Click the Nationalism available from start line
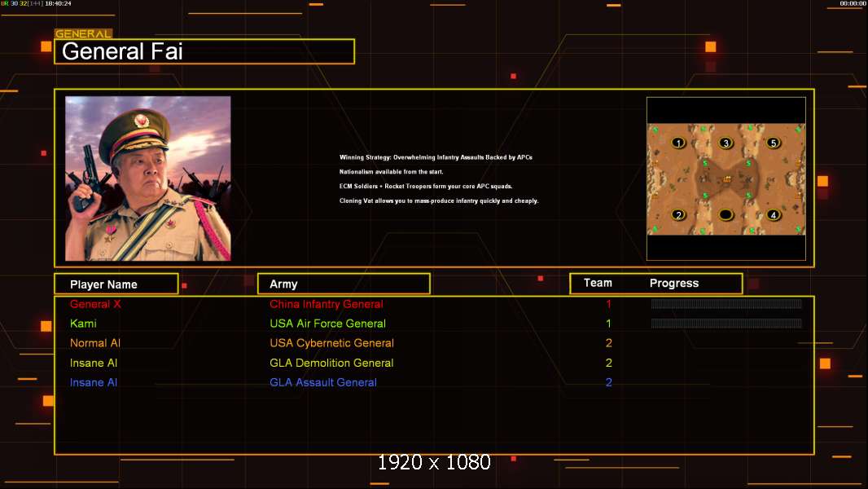 click(392, 172)
